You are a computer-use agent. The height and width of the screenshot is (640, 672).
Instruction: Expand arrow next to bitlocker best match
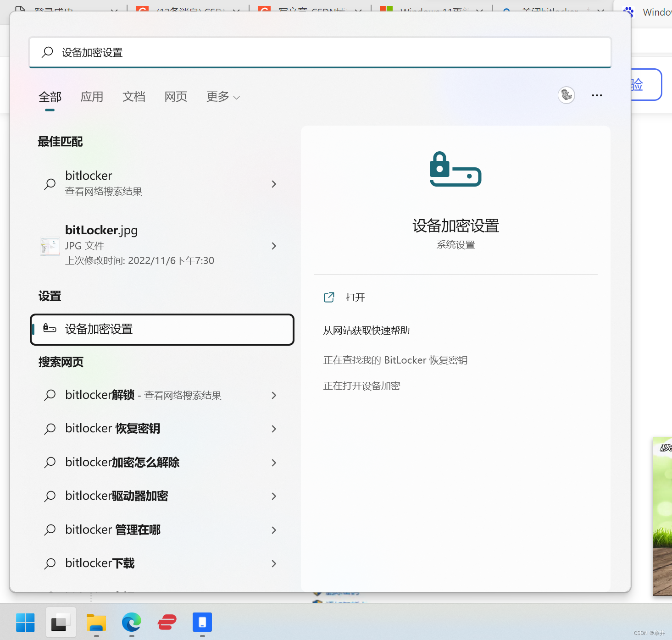pos(274,184)
